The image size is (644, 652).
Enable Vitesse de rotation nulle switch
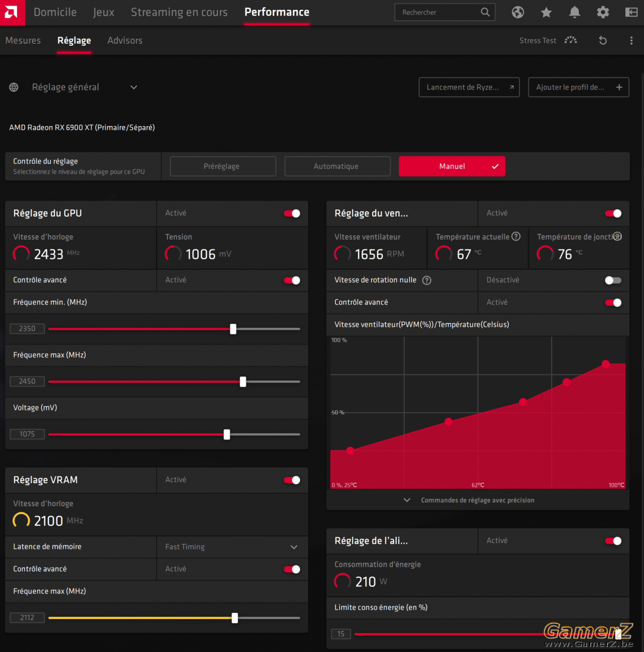click(x=613, y=280)
